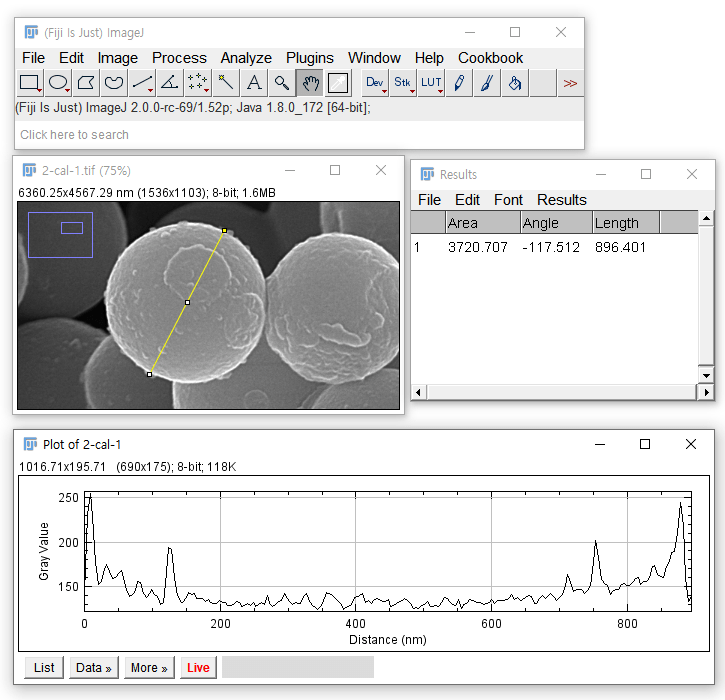The height and width of the screenshot is (700, 725).
Task: Select the Straight Line tool
Action: coord(142,83)
